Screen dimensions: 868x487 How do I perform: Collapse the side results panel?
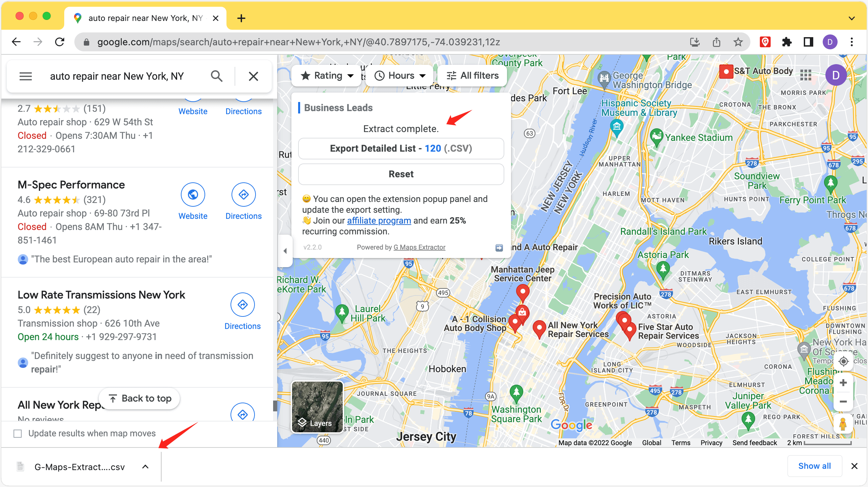[285, 251]
